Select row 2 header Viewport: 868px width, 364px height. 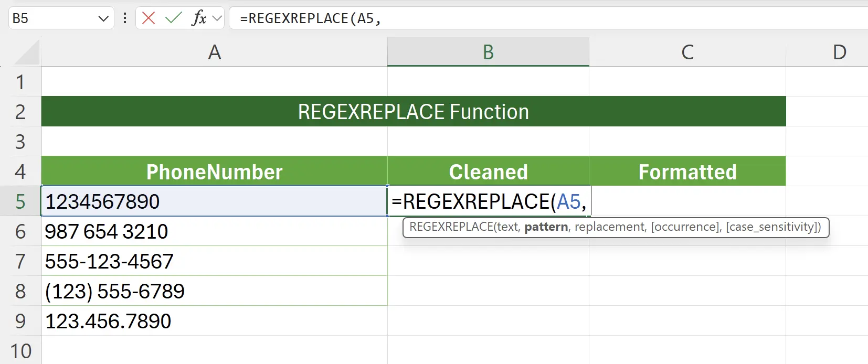(x=20, y=111)
